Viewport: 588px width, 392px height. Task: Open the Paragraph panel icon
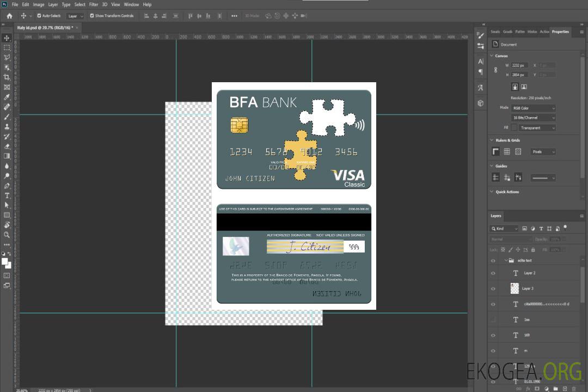(x=480, y=72)
